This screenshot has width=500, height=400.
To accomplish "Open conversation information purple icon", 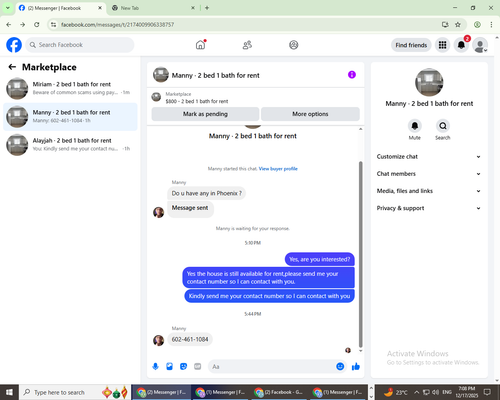I will coord(352,75).
